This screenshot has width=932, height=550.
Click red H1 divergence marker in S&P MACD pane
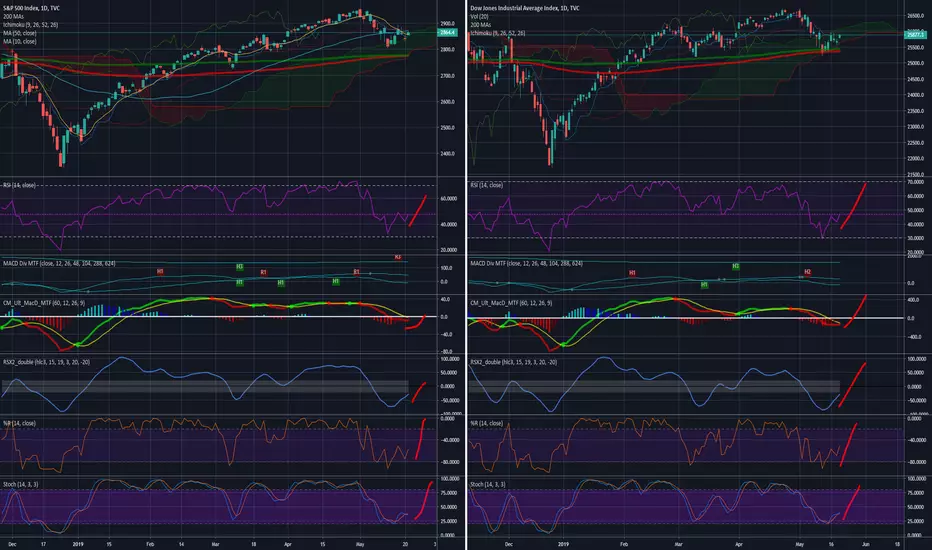click(160, 272)
